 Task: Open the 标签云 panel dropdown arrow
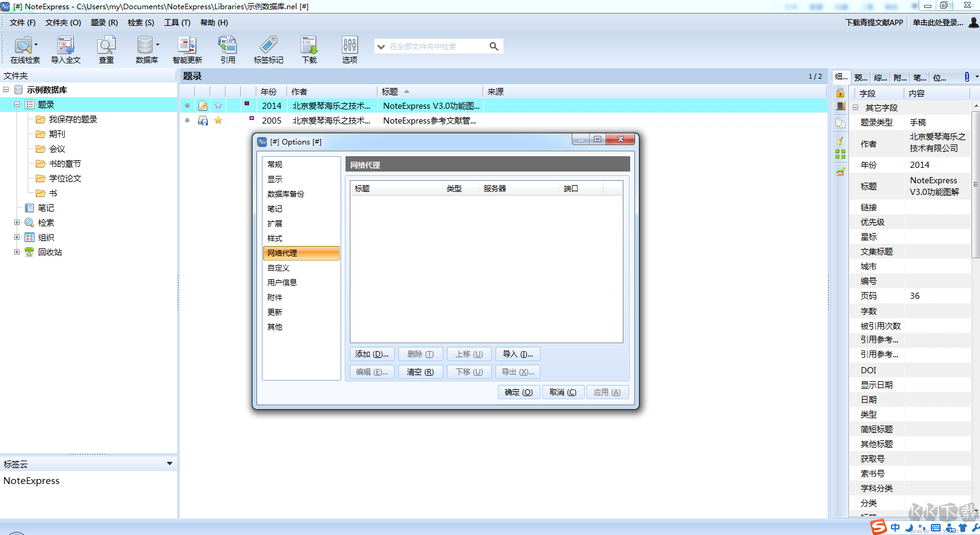point(170,464)
